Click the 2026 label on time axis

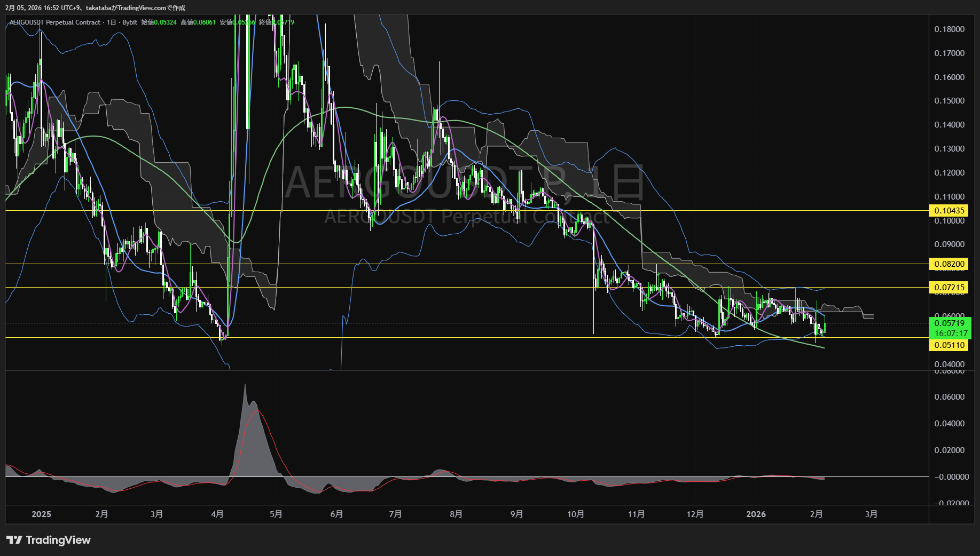[756, 514]
